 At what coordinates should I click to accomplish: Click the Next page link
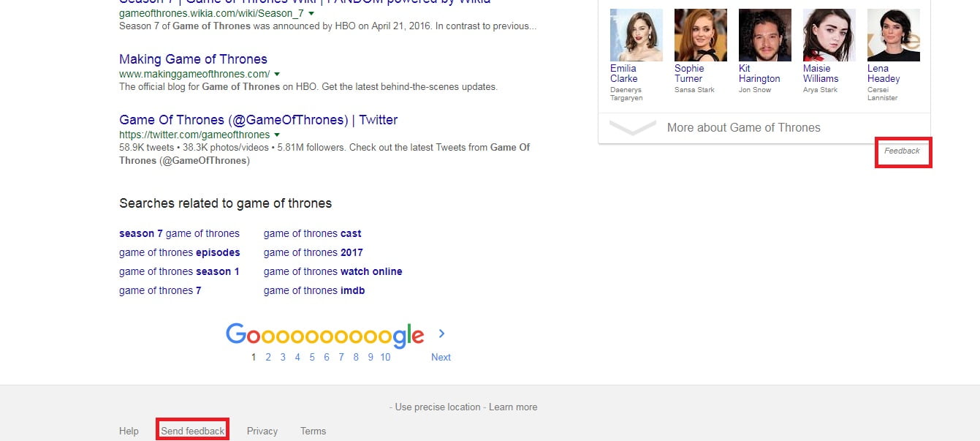click(x=441, y=357)
